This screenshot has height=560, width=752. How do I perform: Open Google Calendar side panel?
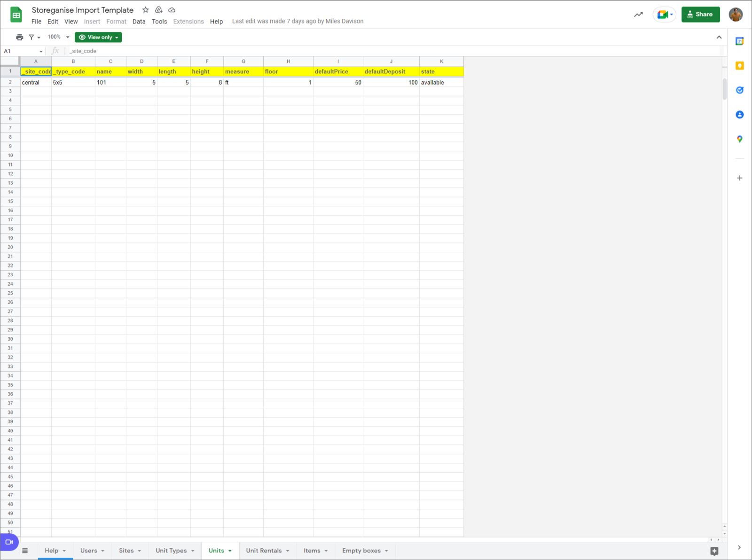740,41
